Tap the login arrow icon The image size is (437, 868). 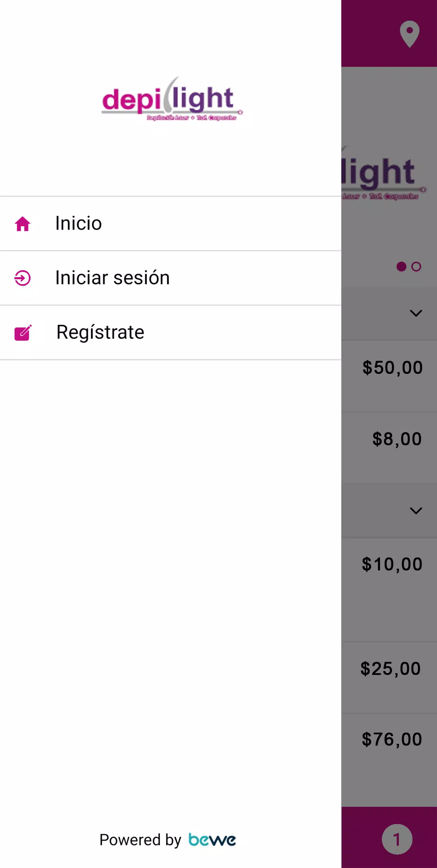pos(23,278)
